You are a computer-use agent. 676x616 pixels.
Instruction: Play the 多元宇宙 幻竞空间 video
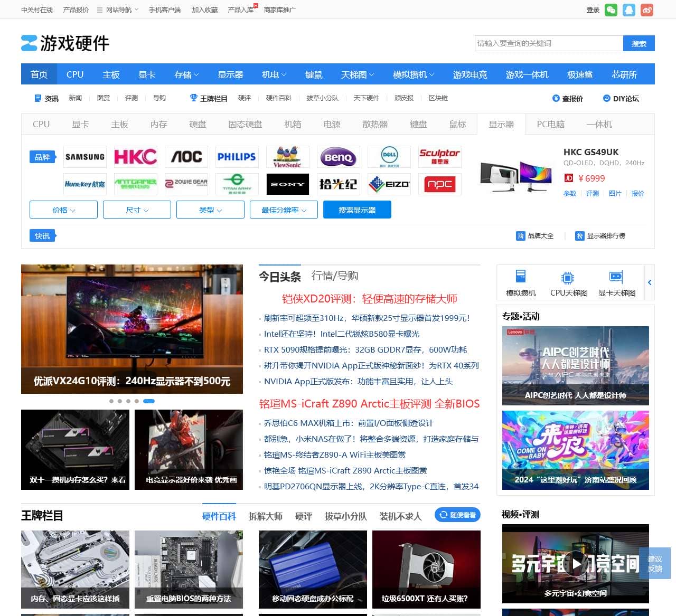coord(576,564)
